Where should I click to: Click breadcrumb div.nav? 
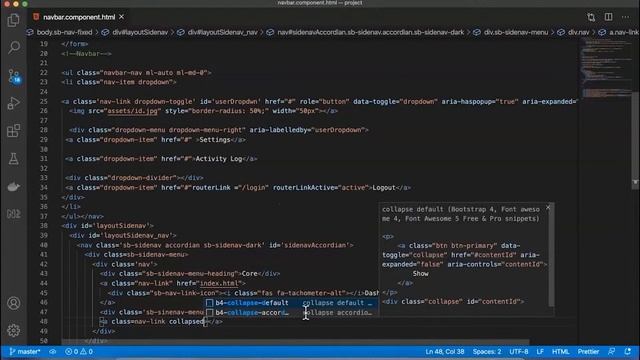pos(578,32)
